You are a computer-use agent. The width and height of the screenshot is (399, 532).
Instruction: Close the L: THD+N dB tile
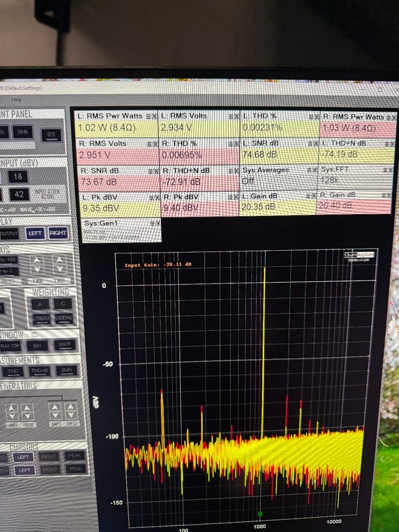[392, 144]
